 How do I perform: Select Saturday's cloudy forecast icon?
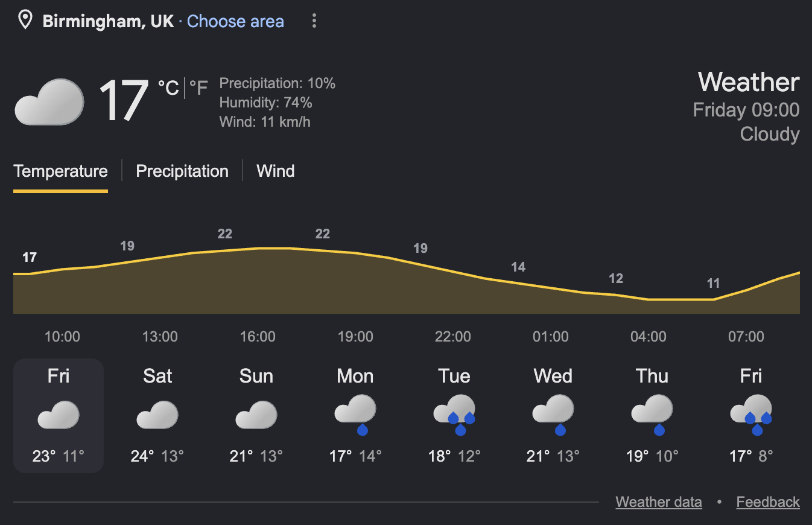point(157,415)
